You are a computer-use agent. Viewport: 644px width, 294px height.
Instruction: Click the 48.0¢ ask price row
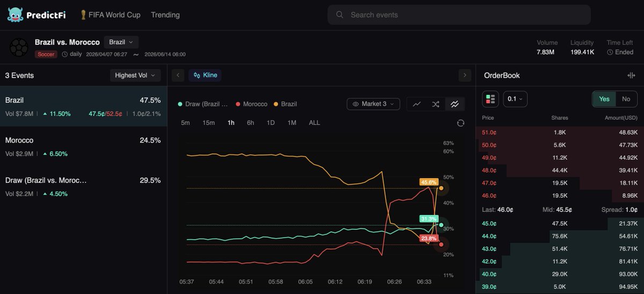(x=560, y=171)
